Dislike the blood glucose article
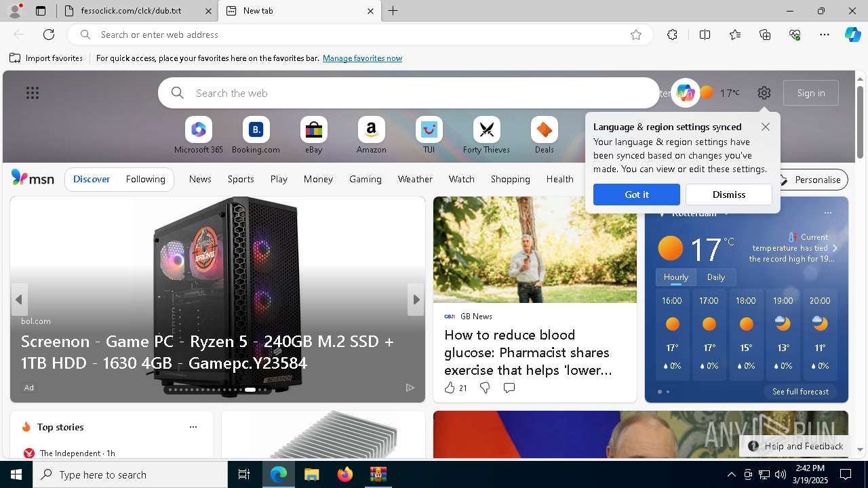 point(485,388)
